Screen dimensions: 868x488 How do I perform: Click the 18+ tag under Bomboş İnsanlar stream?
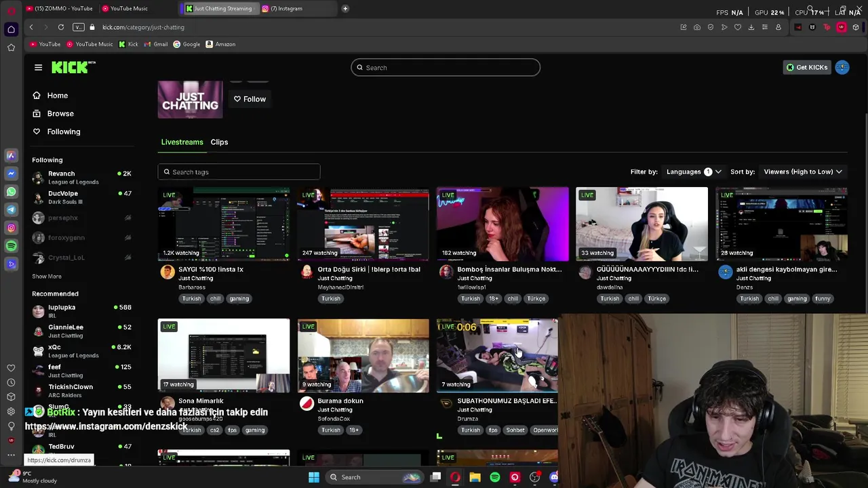pyautogui.click(x=494, y=298)
